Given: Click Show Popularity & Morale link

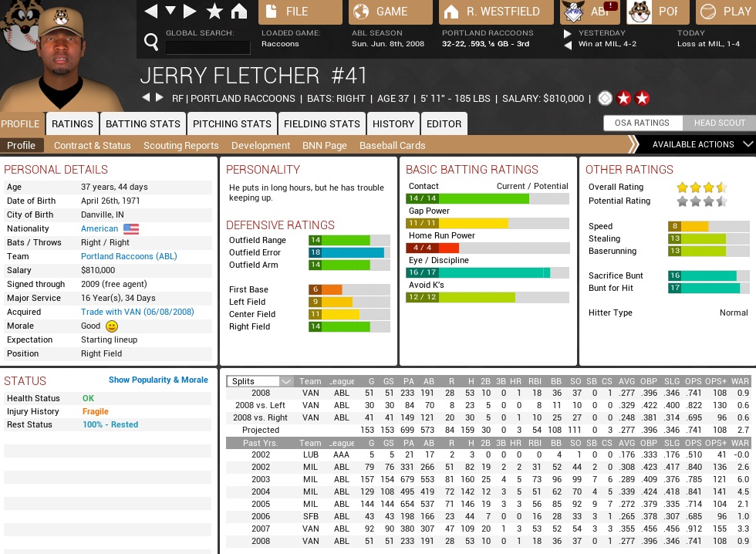Looking at the screenshot, I should pos(158,380).
